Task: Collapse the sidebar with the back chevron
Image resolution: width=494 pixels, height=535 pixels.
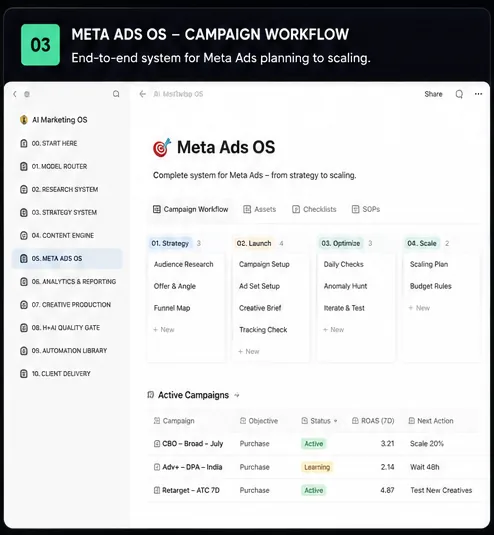Action: click(x=15, y=94)
